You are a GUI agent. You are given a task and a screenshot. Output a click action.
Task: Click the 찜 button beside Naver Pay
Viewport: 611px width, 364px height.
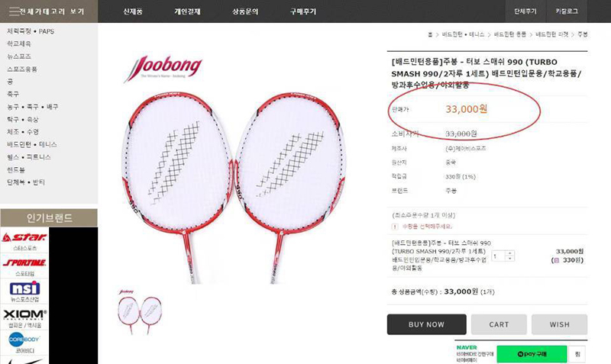pyautogui.click(x=577, y=354)
